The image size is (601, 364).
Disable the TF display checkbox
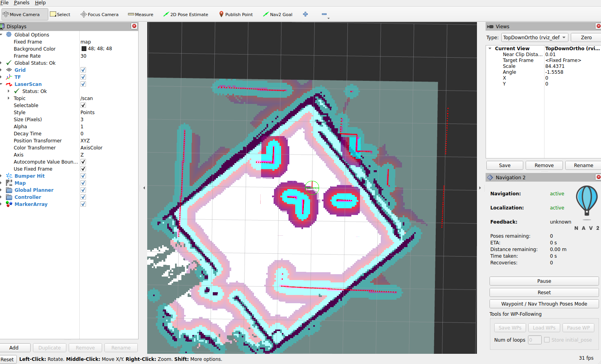click(83, 77)
